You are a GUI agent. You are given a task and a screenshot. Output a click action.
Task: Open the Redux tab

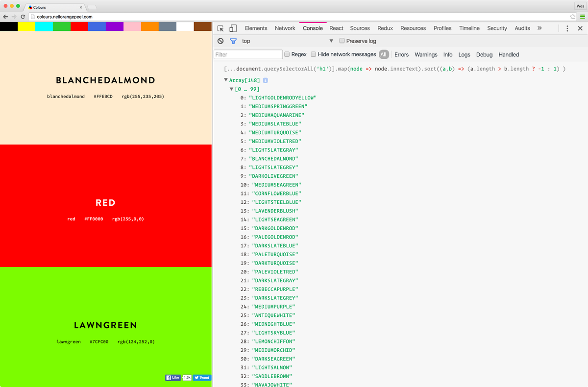(x=385, y=28)
